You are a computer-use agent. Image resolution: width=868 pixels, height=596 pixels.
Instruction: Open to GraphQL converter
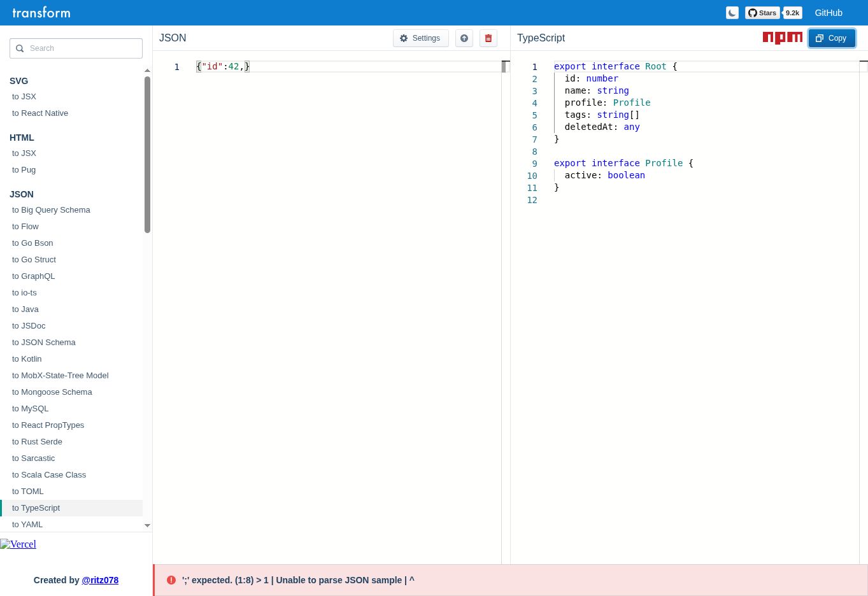click(34, 276)
